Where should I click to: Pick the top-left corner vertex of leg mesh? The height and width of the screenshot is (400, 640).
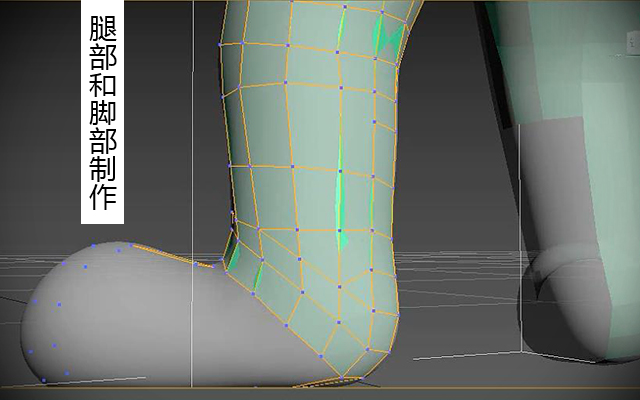220,44
